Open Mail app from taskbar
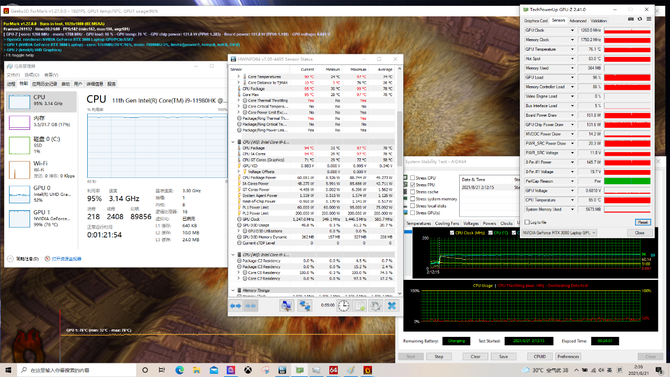 point(214,370)
